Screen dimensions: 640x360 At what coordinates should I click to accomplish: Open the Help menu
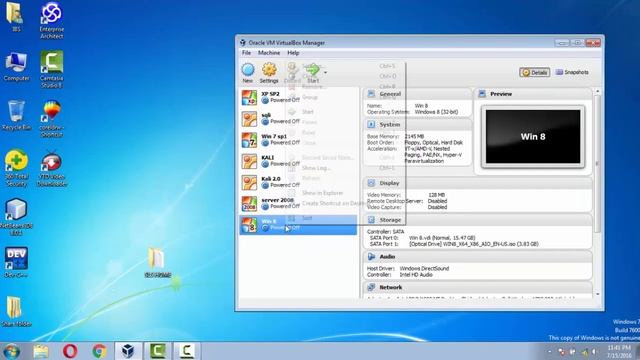point(293,53)
